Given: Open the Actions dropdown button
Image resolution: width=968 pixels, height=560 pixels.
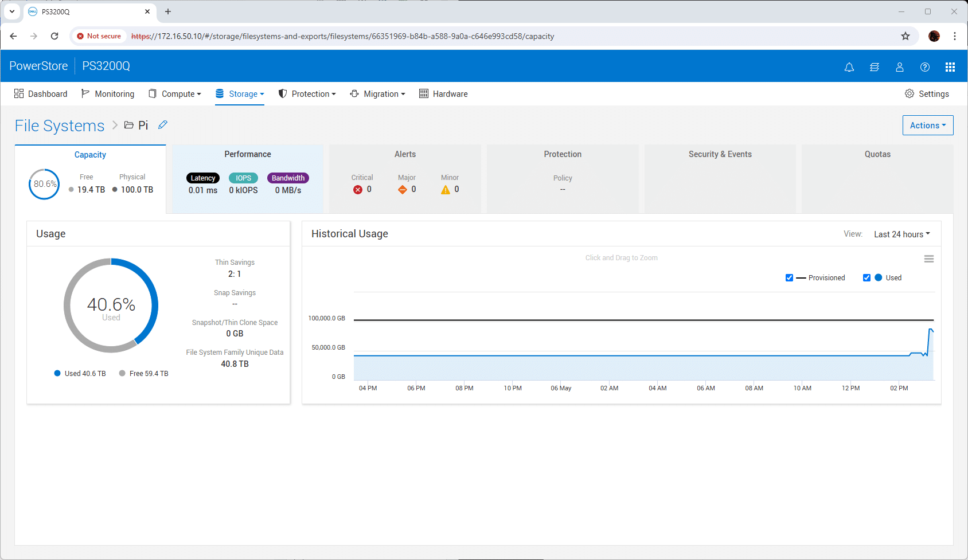Looking at the screenshot, I should point(928,126).
